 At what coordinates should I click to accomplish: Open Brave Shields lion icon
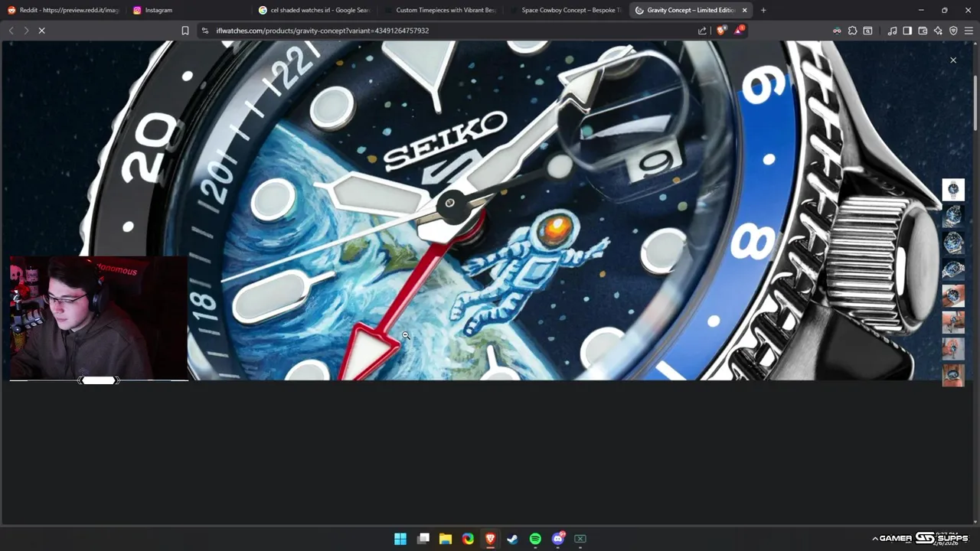[x=721, y=31]
